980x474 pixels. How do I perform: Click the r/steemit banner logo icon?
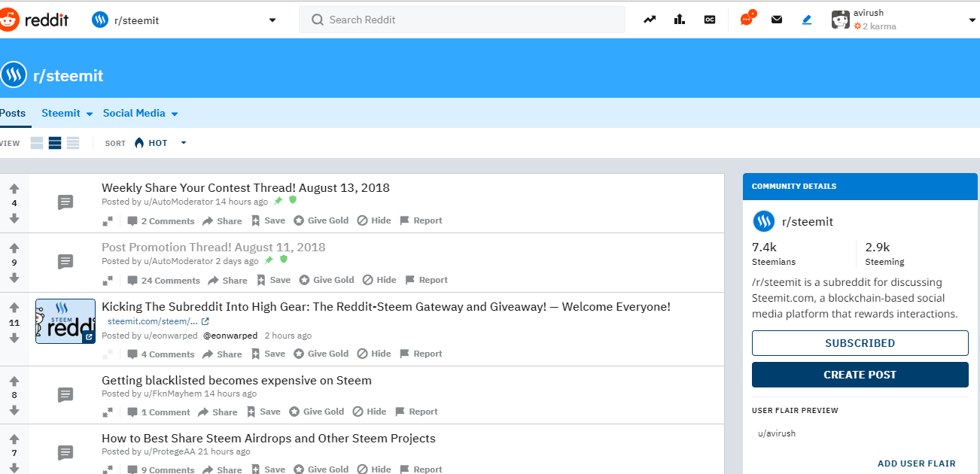point(14,75)
